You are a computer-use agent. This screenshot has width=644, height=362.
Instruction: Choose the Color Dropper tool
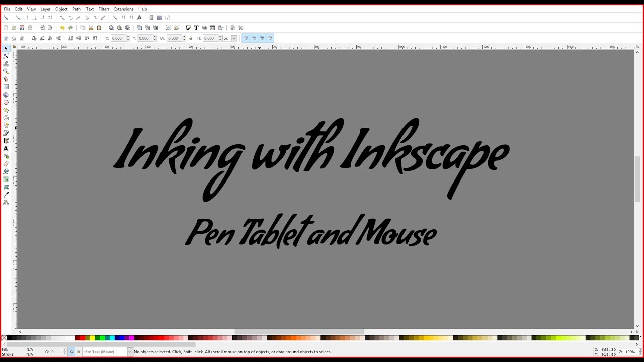click(6, 195)
